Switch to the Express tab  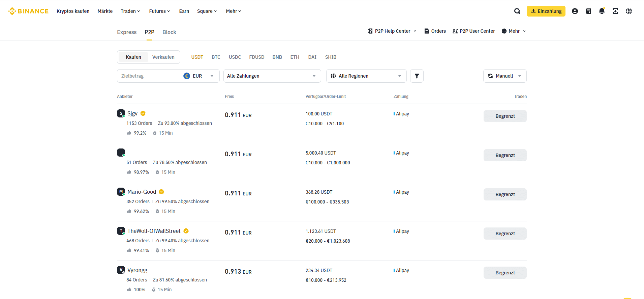127,32
